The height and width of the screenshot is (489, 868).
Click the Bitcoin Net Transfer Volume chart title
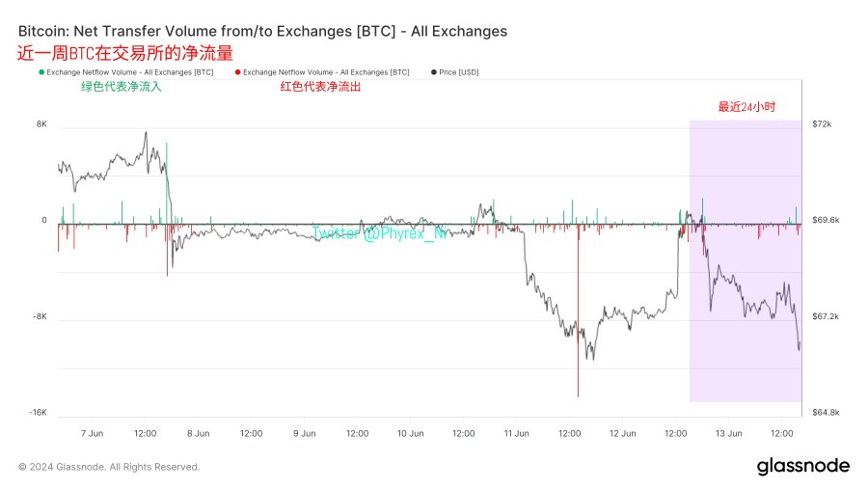coord(262,31)
